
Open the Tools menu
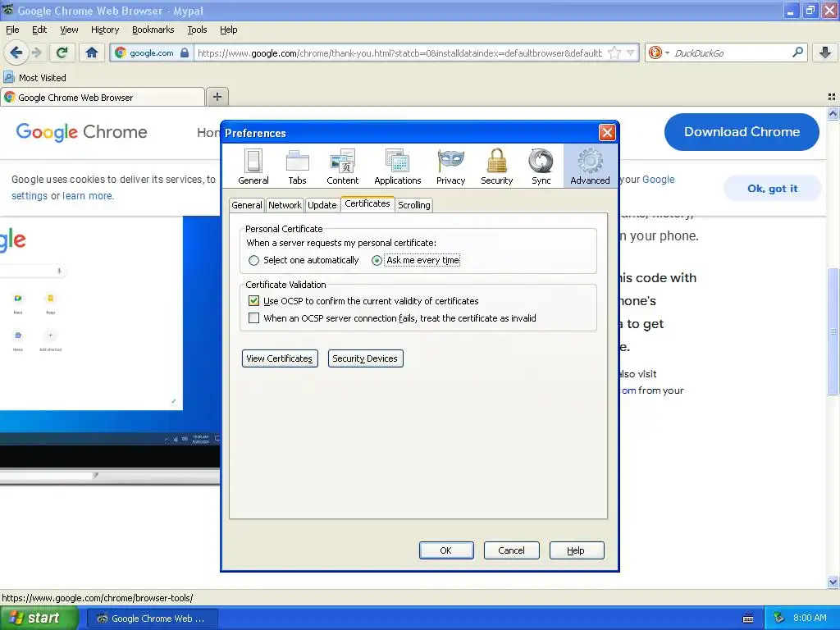pyautogui.click(x=197, y=30)
